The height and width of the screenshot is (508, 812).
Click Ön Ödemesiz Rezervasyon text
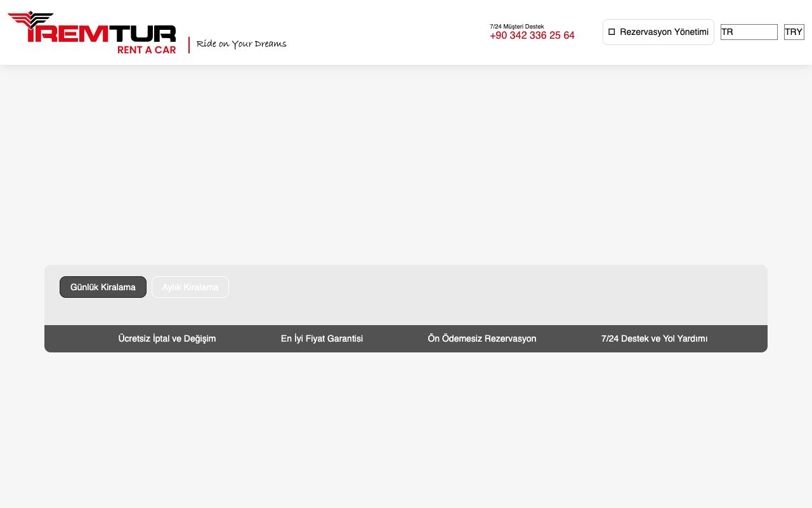(482, 338)
